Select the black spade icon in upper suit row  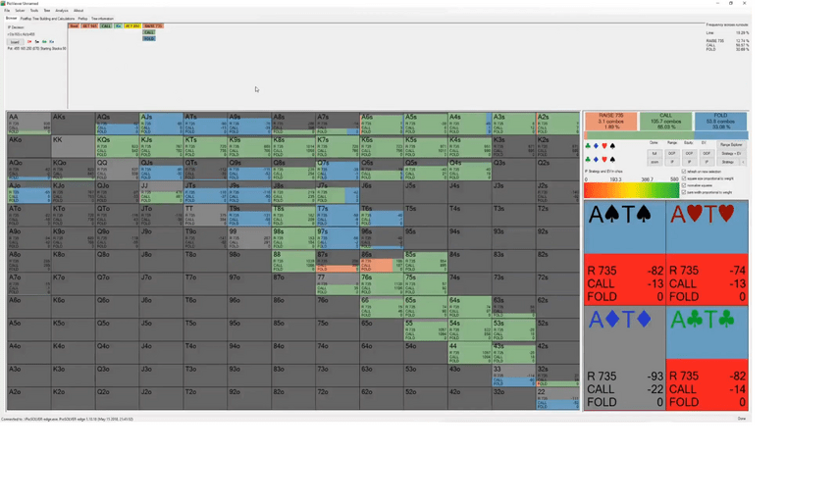612,146
